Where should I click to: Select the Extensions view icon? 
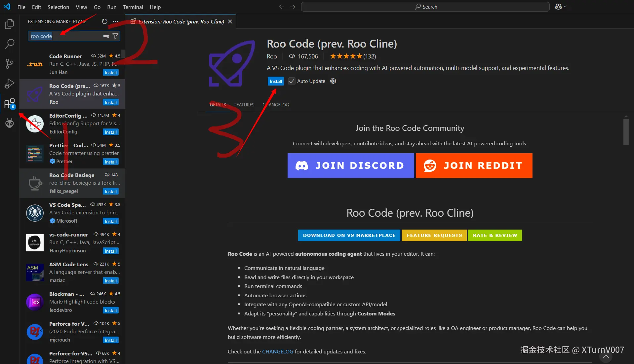pyautogui.click(x=9, y=103)
